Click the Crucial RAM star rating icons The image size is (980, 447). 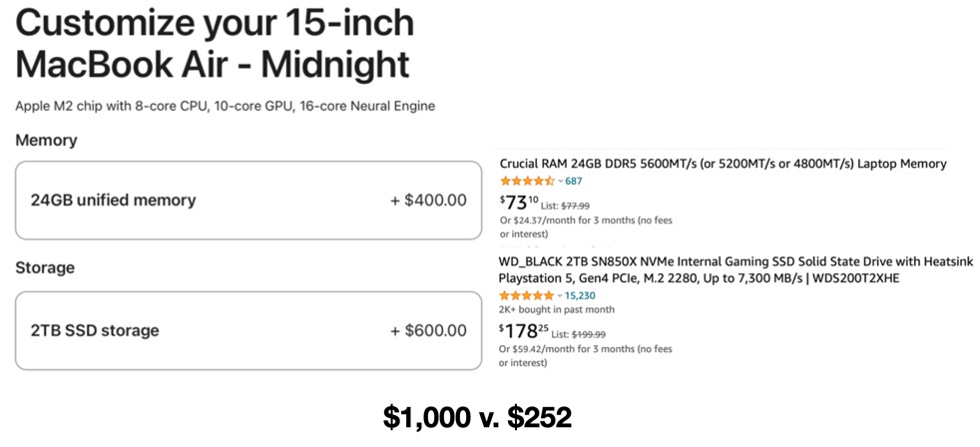pyautogui.click(x=526, y=182)
